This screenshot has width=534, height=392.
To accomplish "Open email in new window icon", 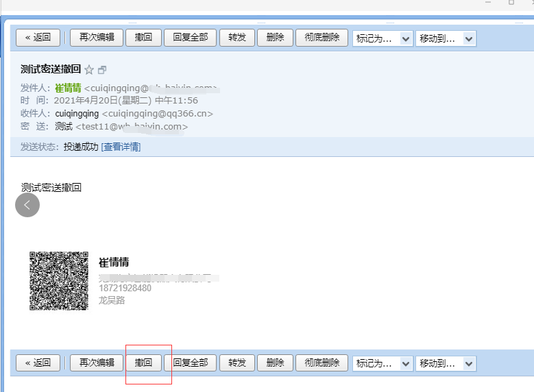I will pyautogui.click(x=102, y=70).
